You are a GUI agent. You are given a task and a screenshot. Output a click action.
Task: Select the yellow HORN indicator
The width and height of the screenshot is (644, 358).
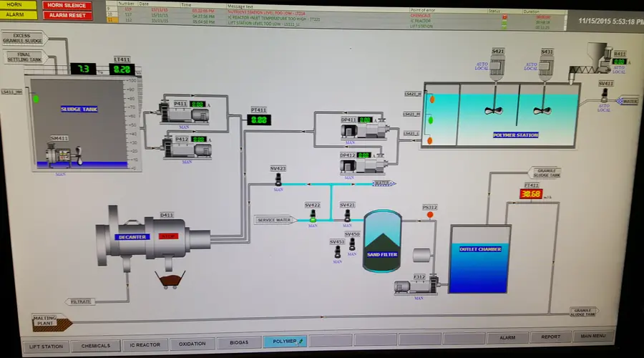click(x=16, y=5)
